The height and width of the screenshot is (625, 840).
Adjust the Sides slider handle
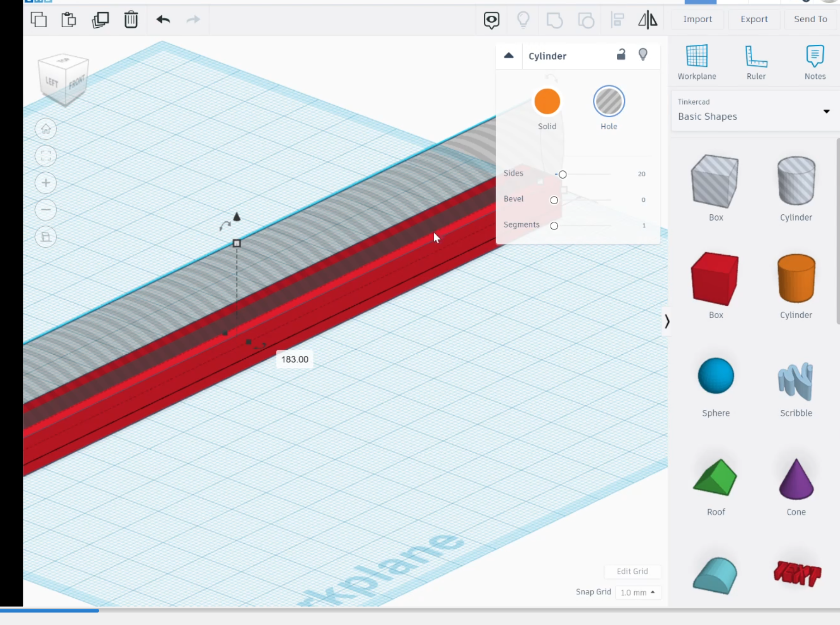(x=562, y=175)
